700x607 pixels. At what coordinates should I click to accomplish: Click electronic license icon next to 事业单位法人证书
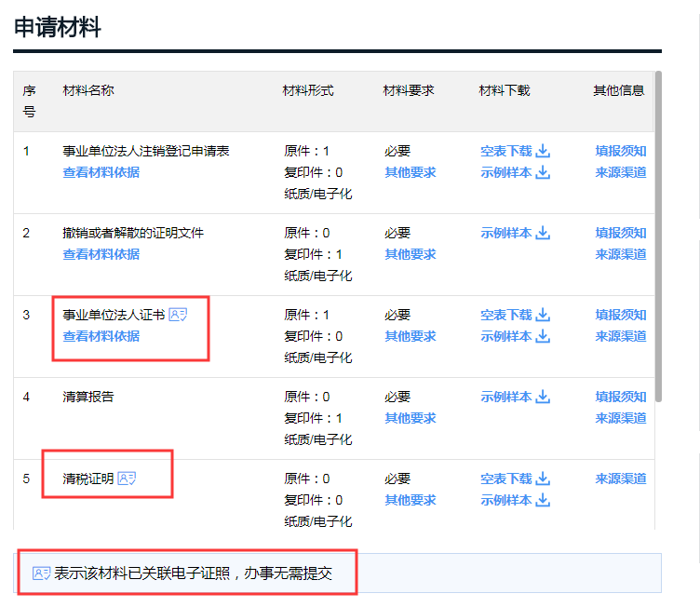[178, 315]
